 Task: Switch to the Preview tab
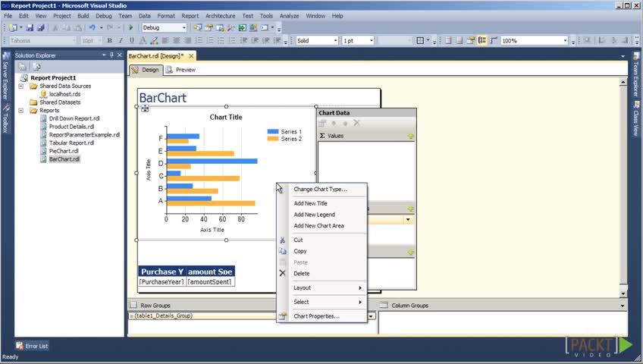point(180,70)
